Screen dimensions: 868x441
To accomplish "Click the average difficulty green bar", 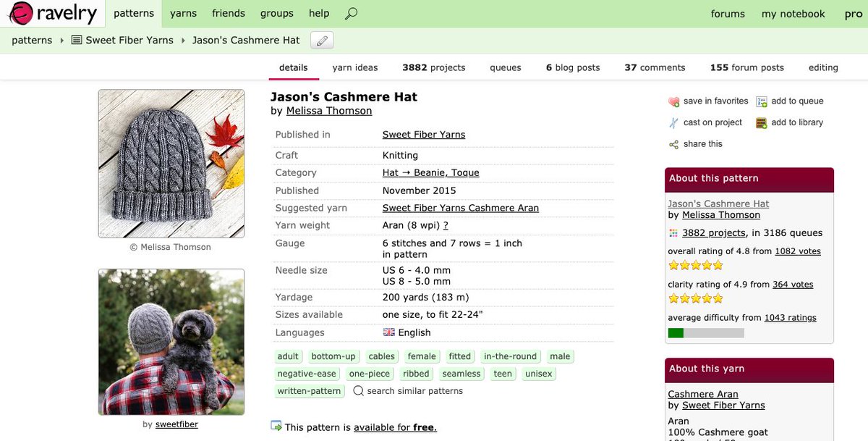I will [x=706, y=333].
